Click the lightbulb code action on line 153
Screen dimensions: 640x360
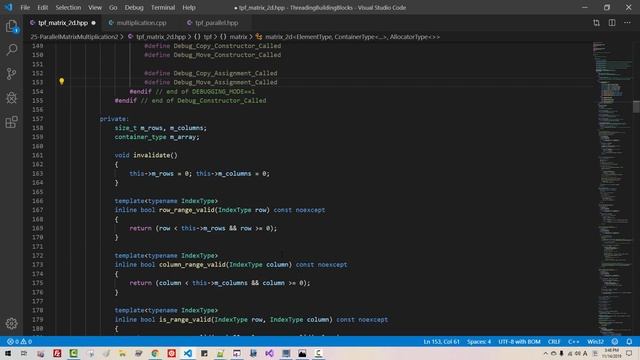pyautogui.click(x=62, y=82)
